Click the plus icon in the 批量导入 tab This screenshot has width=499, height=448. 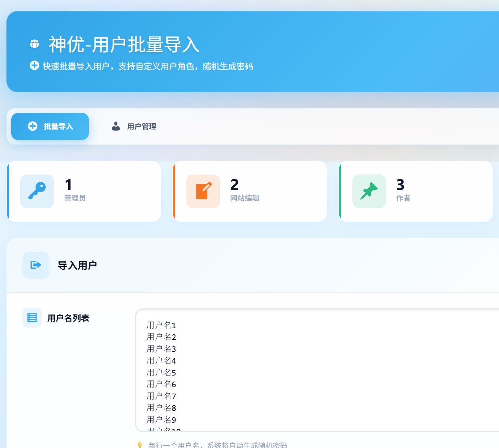(33, 126)
